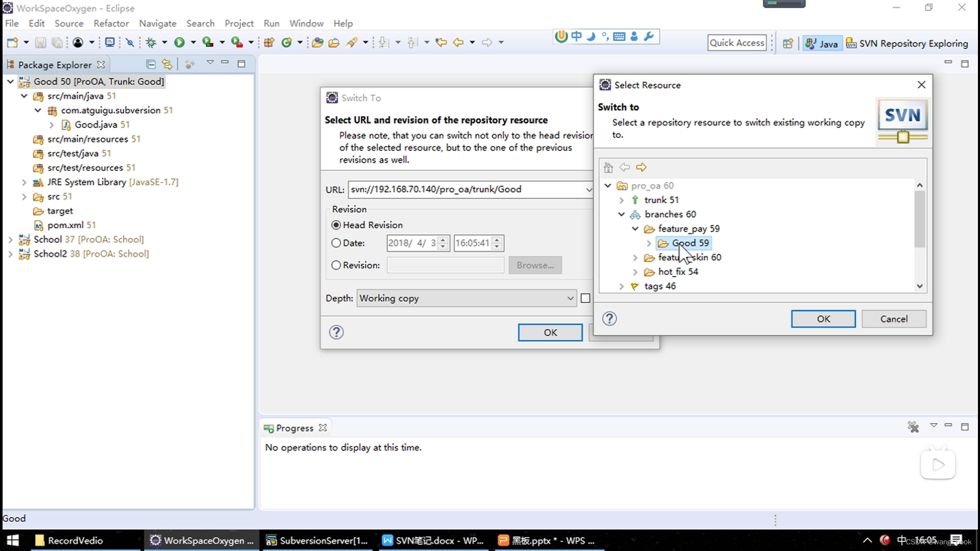Click the SVN repository navigation back icon

[624, 167]
